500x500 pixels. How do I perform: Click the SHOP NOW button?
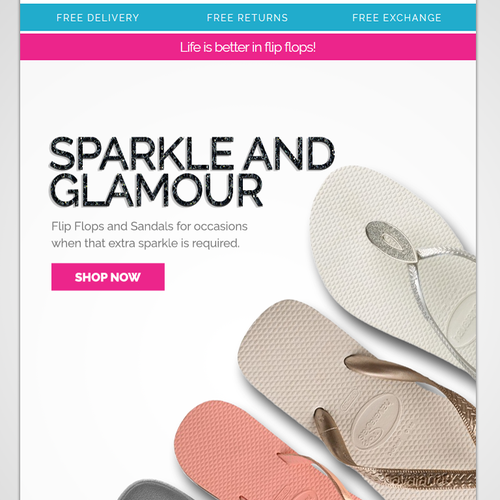click(x=108, y=277)
